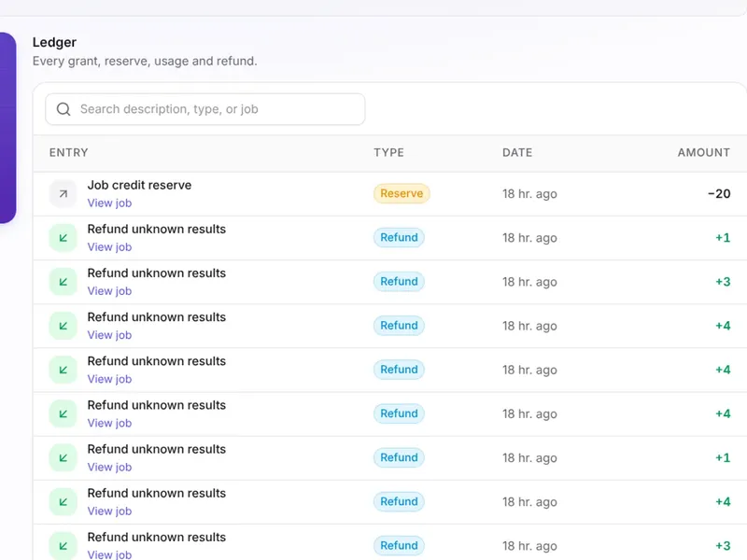Select the Refund badge in the topmost refund row

399,237
